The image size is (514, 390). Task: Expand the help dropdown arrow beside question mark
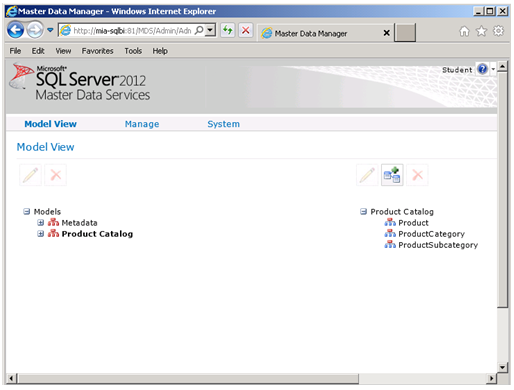[493, 69]
